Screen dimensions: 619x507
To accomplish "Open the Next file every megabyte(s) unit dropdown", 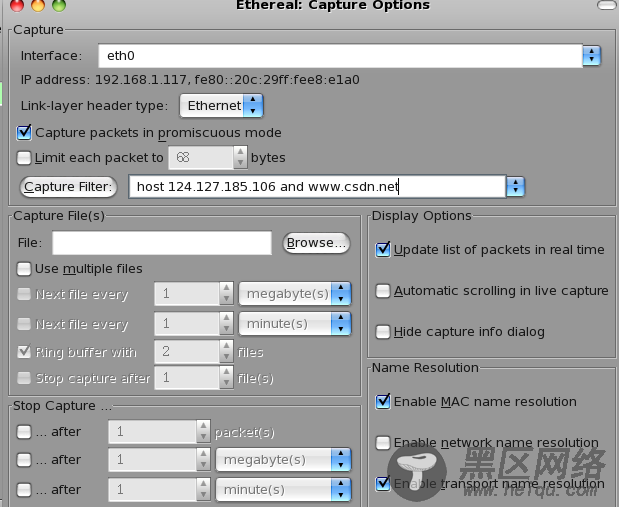I will tap(295, 294).
